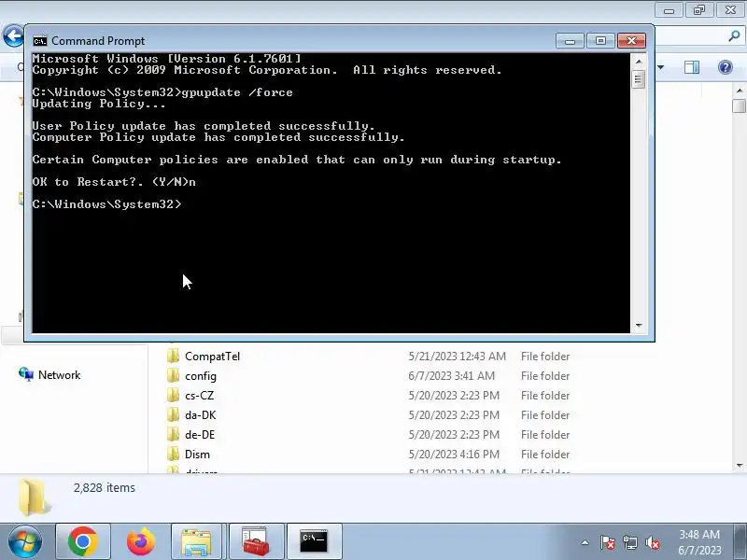Click the Explorer search magnifier icon
Viewport: 747px width, 560px height.
[x=734, y=35]
